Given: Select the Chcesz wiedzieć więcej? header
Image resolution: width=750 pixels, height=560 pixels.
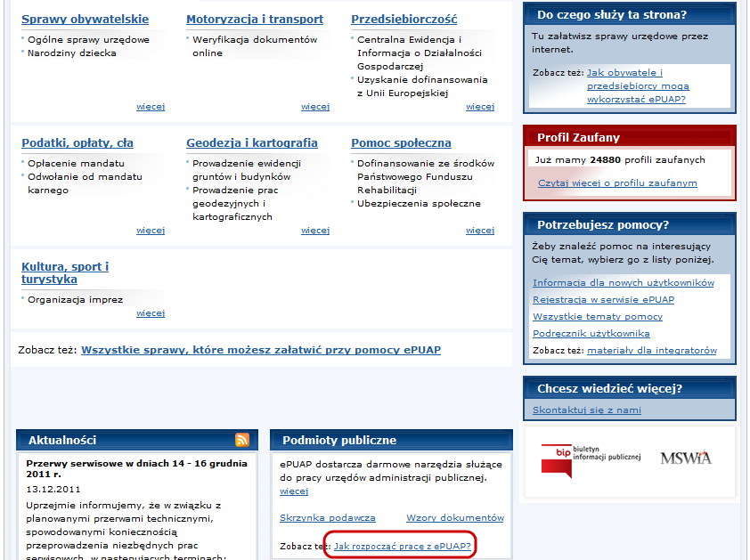Looking at the screenshot, I should (x=630, y=388).
